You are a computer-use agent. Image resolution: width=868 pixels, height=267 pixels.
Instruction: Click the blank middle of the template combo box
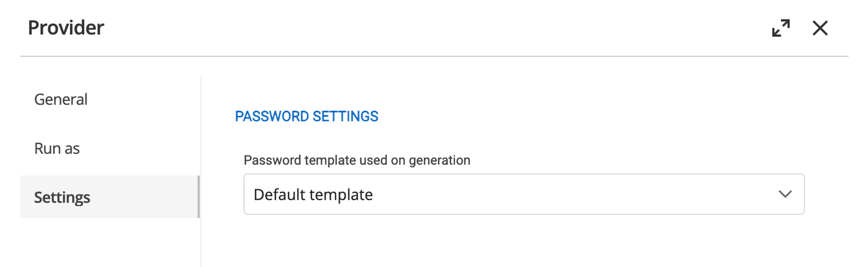pos(564,194)
